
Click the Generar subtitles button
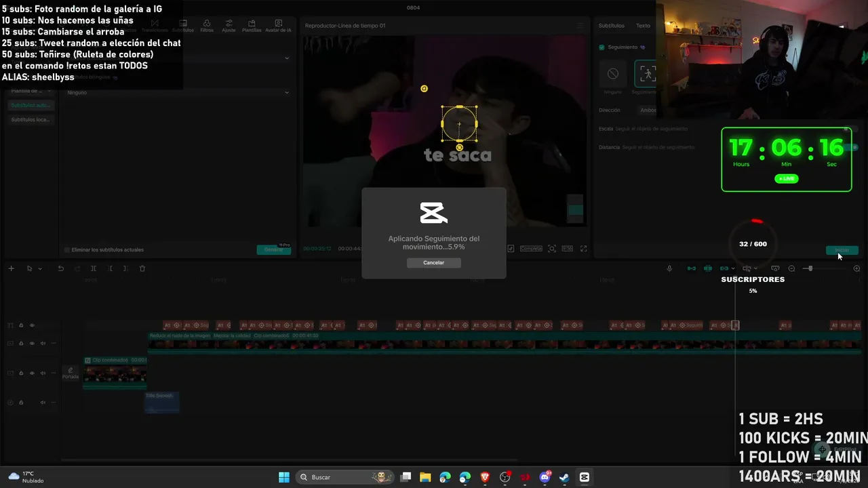[x=274, y=249]
